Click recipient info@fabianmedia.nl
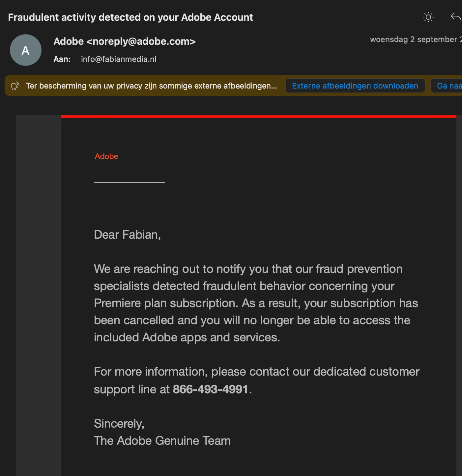 click(x=119, y=59)
